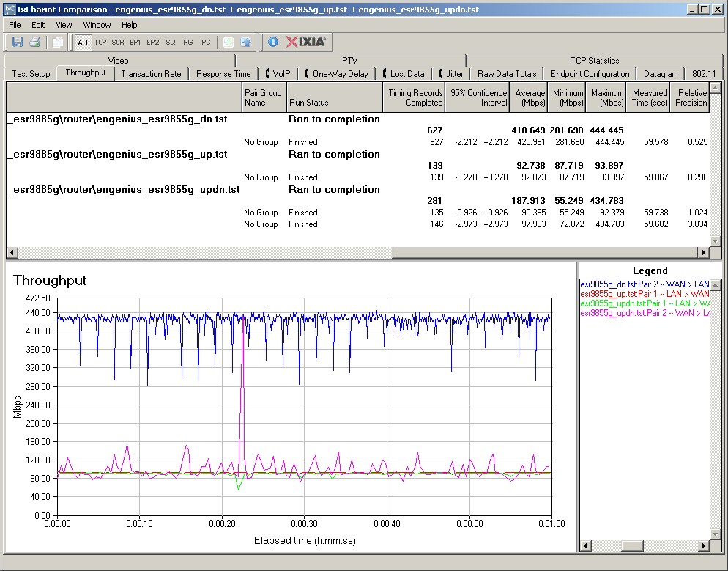Open the Jitter tab

(451, 74)
